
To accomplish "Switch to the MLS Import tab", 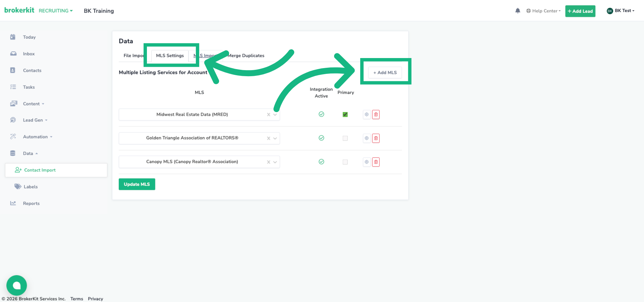I will click(x=205, y=56).
